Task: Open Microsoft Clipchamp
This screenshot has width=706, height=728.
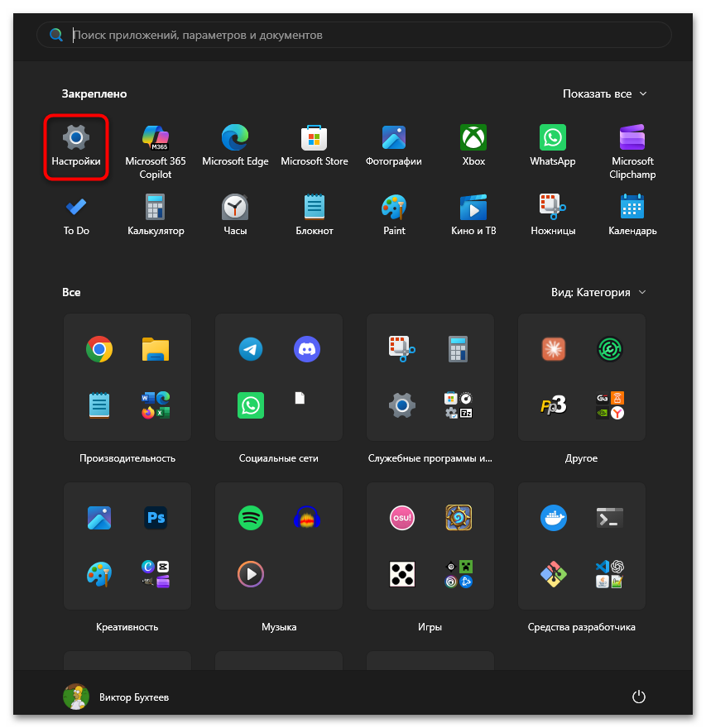Action: point(632,151)
